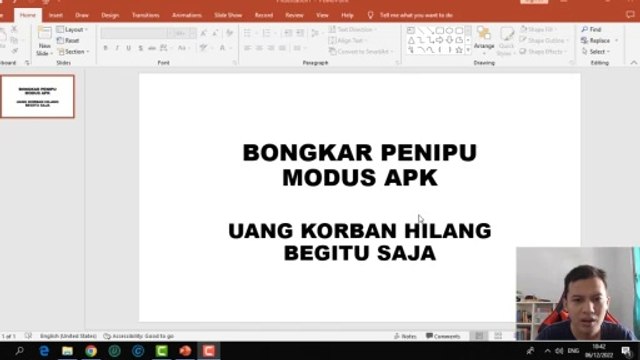The width and height of the screenshot is (640, 360).
Task: Select the Oval shape in gallery
Action: 449,31
